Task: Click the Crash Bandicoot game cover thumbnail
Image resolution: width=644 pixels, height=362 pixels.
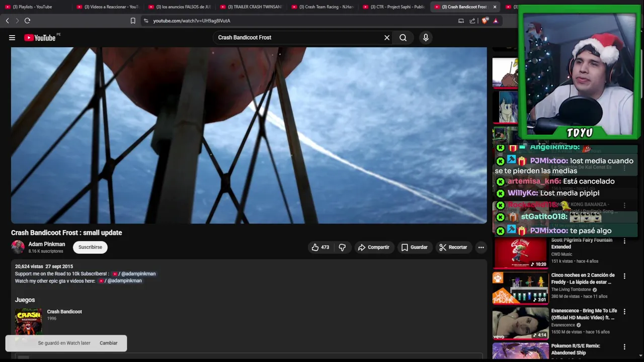Action: coord(29,322)
